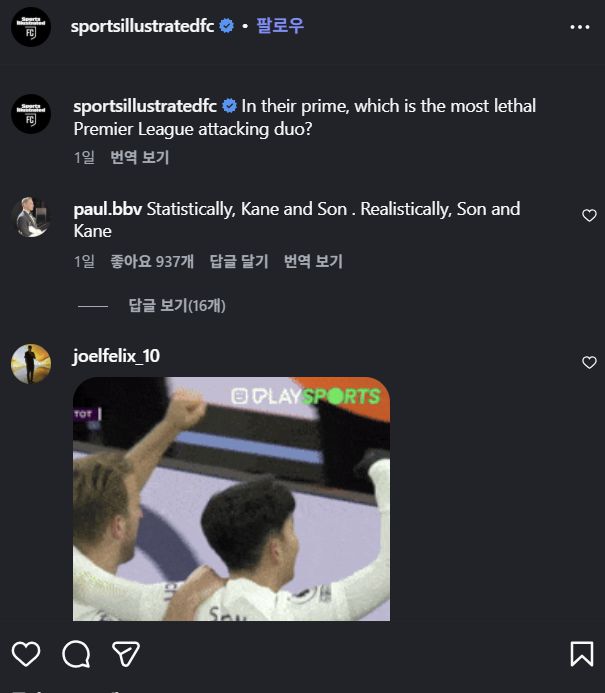
Task: Open comments via the speech bubble icon
Action: click(76, 654)
